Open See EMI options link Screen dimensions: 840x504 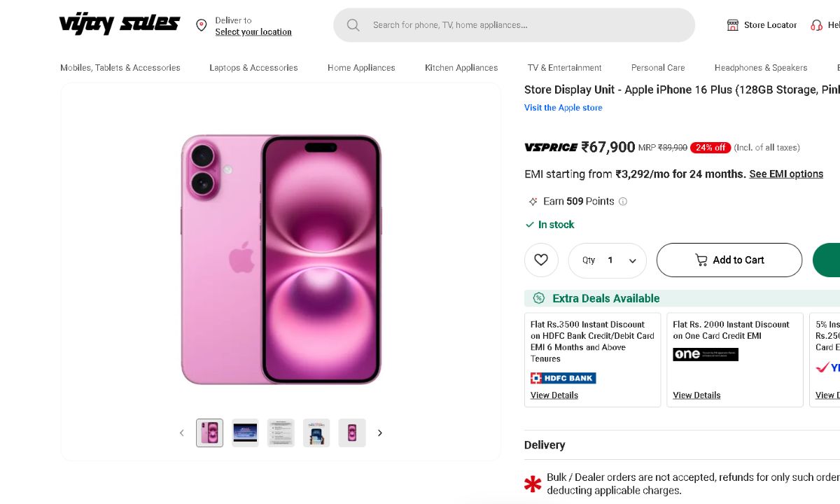(x=786, y=174)
